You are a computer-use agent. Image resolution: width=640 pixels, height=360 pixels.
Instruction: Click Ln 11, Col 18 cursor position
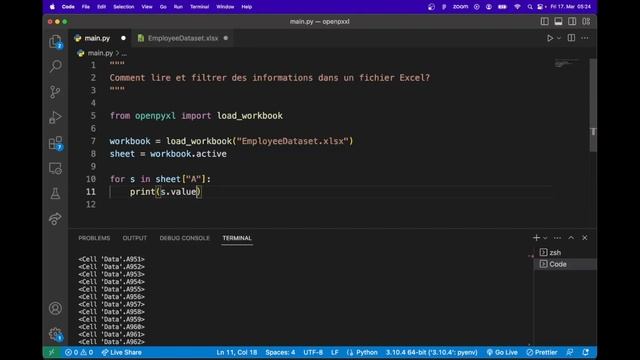click(237, 352)
